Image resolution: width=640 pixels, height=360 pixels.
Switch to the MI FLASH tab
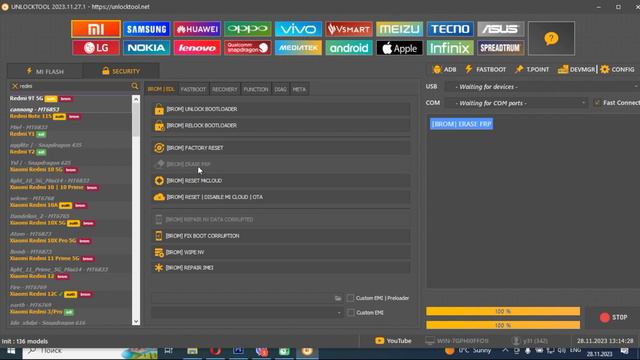tap(45, 71)
